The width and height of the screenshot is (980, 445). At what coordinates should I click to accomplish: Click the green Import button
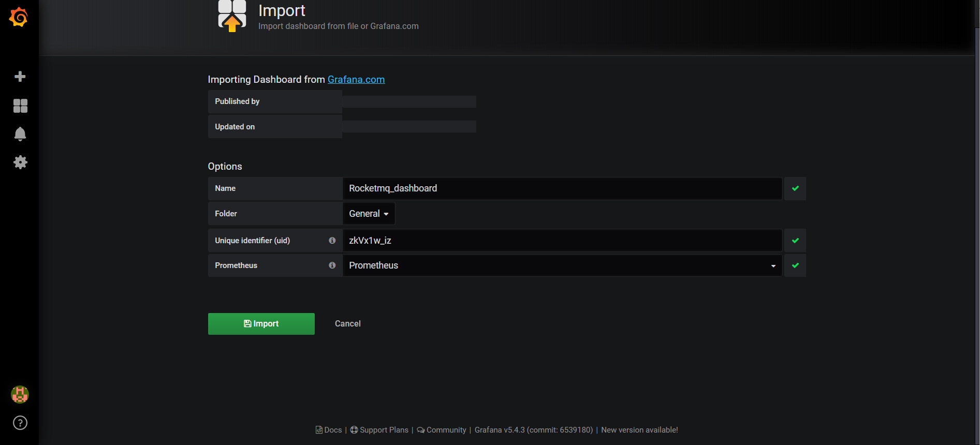[x=261, y=324]
